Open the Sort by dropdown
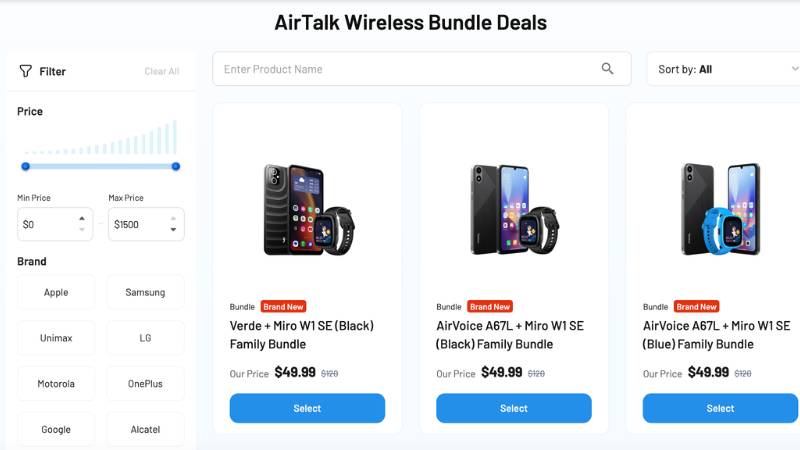 [x=724, y=69]
